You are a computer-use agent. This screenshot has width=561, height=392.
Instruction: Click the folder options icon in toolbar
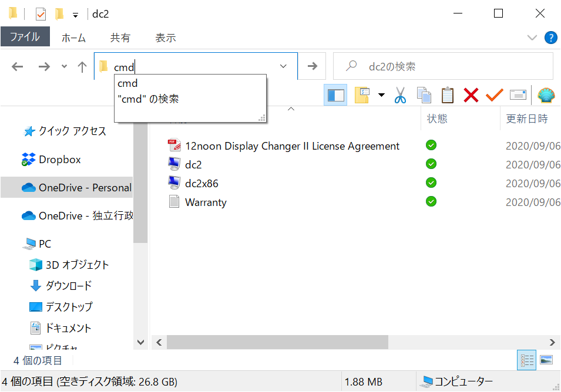(x=362, y=96)
